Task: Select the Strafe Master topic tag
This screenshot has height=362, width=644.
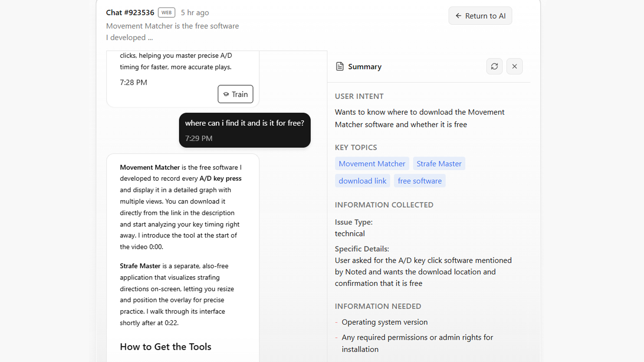Action: (439, 164)
